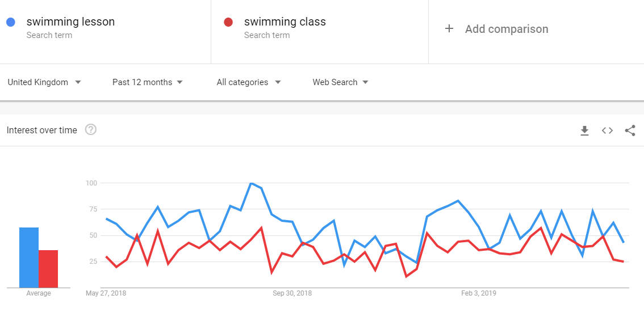644x333 pixels.
Task: Open the embed code view
Action: coord(607,130)
